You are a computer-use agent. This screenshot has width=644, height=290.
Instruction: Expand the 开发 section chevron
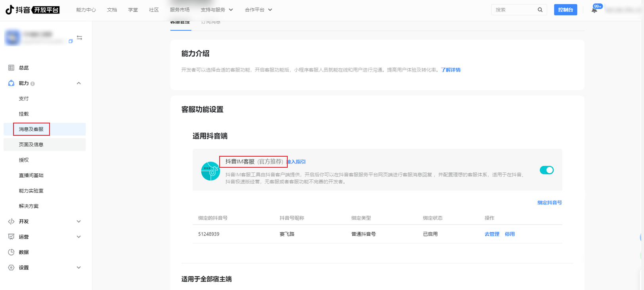(x=79, y=222)
